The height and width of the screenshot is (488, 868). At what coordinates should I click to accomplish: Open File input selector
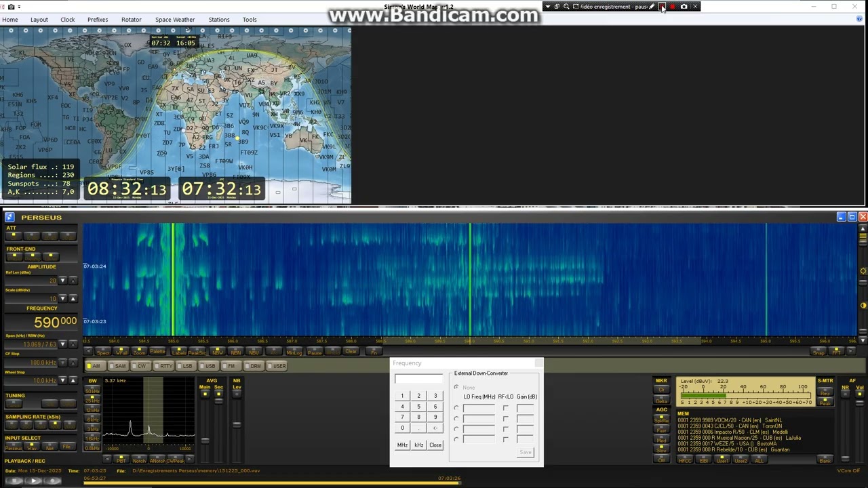[x=67, y=447]
